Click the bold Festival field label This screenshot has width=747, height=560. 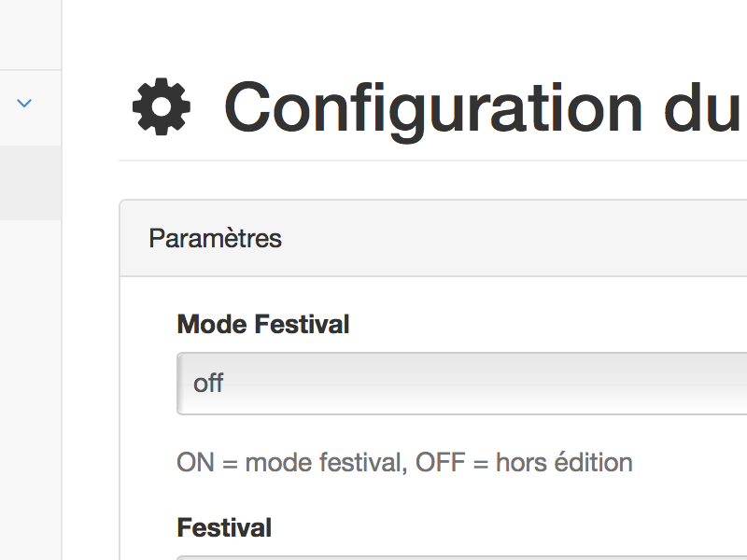tap(224, 527)
